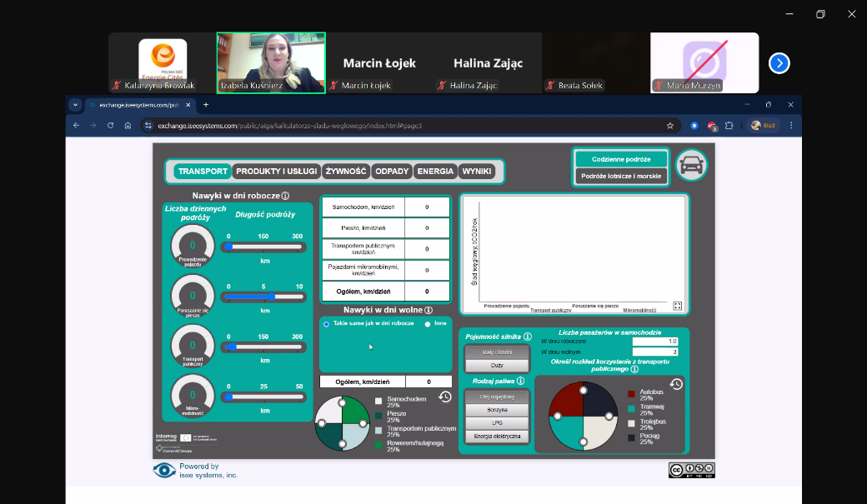Choose 'Energia elektryczna' fuel type

pyautogui.click(x=497, y=436)
